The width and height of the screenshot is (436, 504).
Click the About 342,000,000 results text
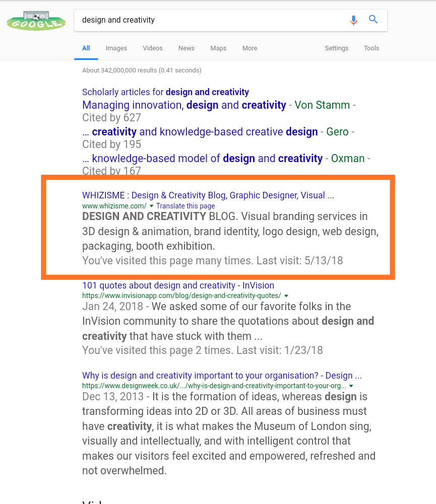[x=142, y=70]
